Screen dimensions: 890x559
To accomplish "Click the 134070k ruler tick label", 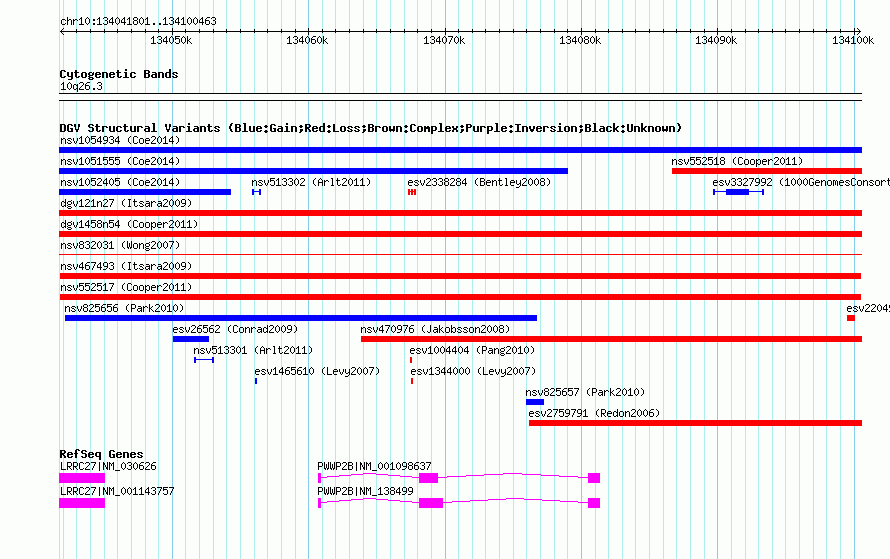I will (x=444, y=40).
